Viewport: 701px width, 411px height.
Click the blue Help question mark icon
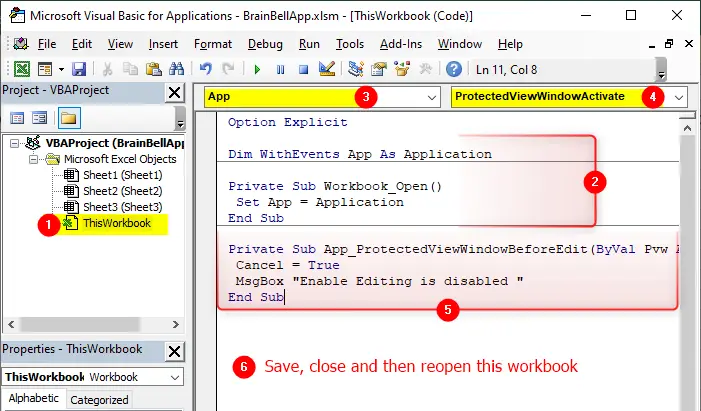[x=454, y=69]
